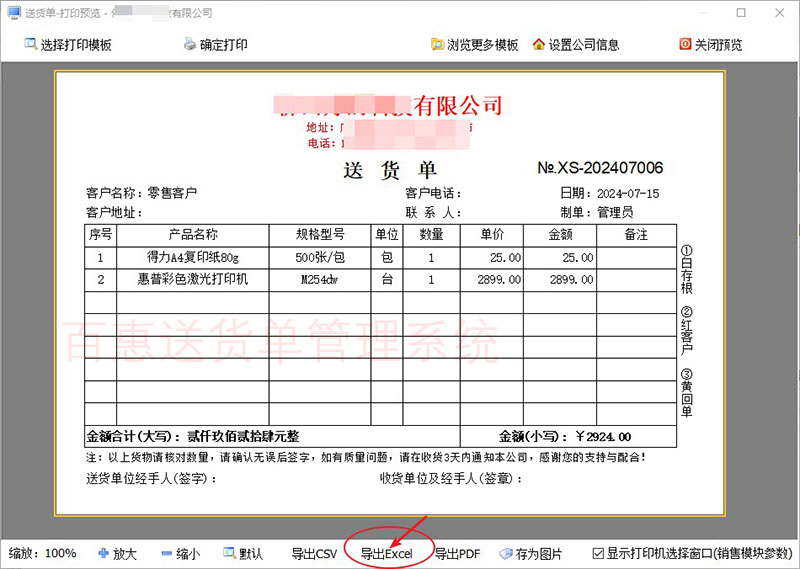
Task: Click customer name 零售客户
Action: click(x=172, y=193)
